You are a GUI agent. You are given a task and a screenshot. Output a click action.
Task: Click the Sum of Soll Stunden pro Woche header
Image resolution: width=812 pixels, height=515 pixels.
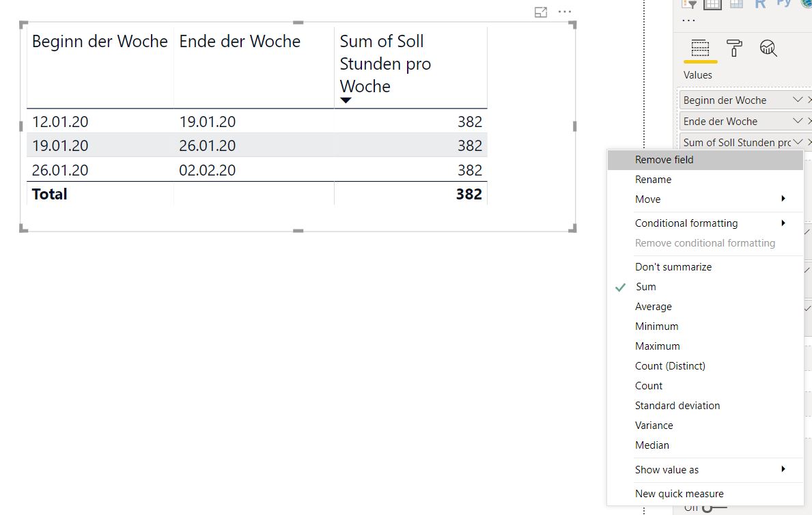[385, 64]
